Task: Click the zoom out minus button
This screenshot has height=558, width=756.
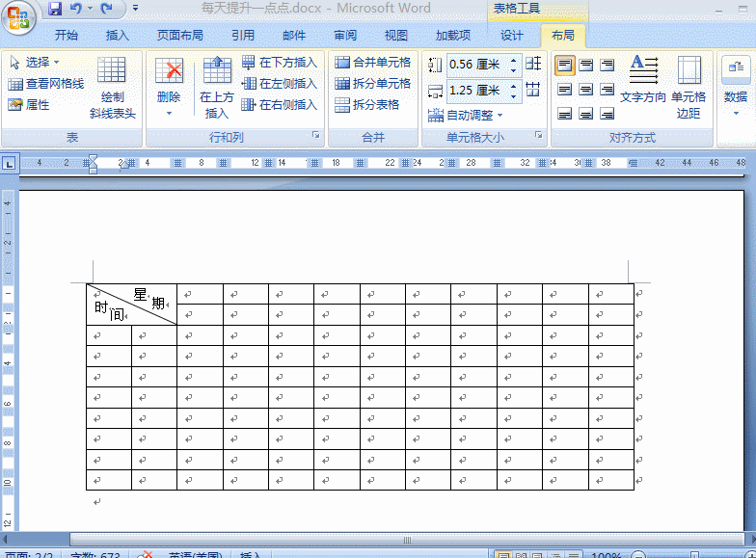Action: [638, 555]
